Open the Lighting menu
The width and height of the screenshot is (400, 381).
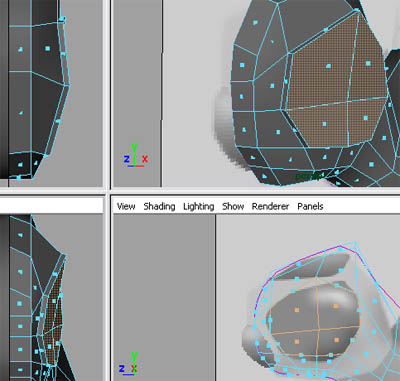199,206
